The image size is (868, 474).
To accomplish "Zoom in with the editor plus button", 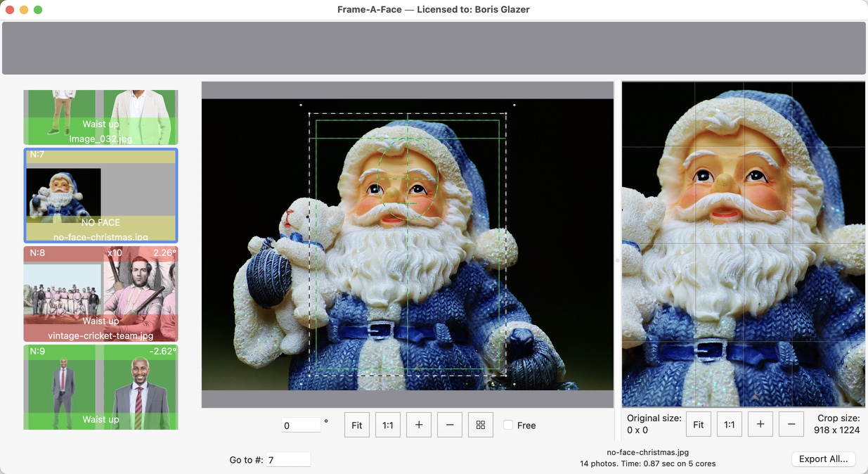I will point(419,425).
